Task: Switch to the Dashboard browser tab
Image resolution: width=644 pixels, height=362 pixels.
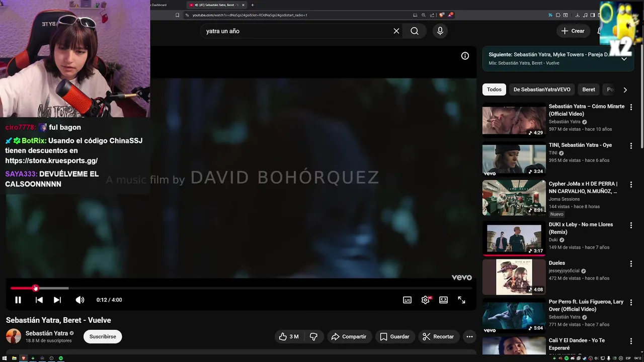Action: pyautogui.click(x=158, y=5)
